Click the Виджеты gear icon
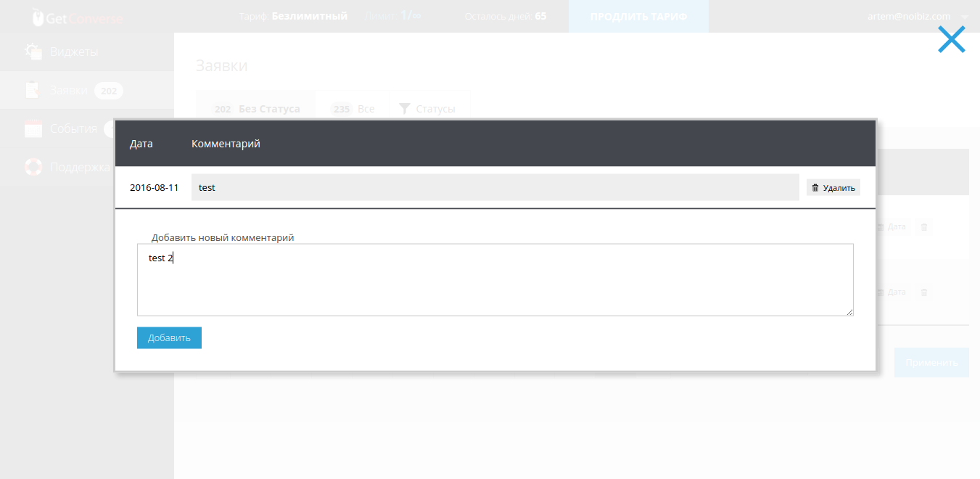Screen dimensions: 980x479 [33, 52]
